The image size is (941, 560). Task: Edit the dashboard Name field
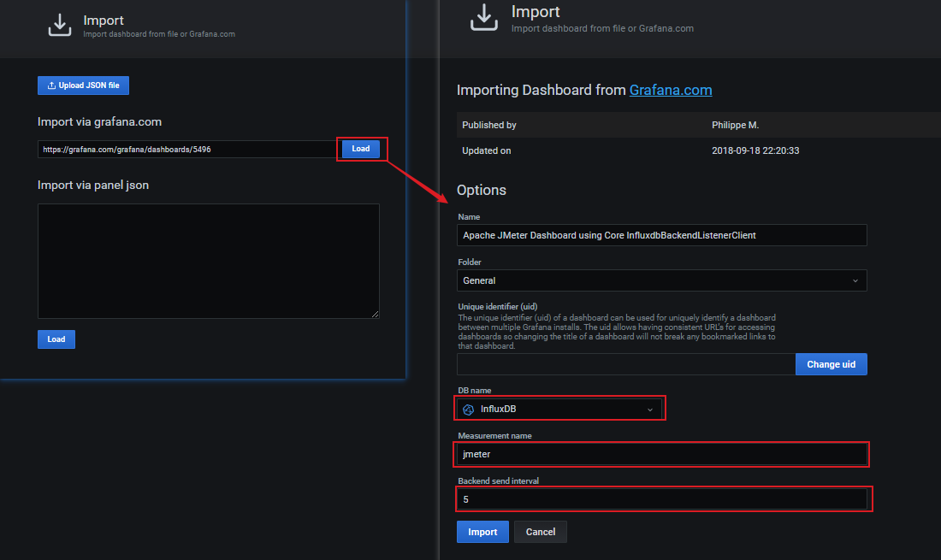coord(661,235)
